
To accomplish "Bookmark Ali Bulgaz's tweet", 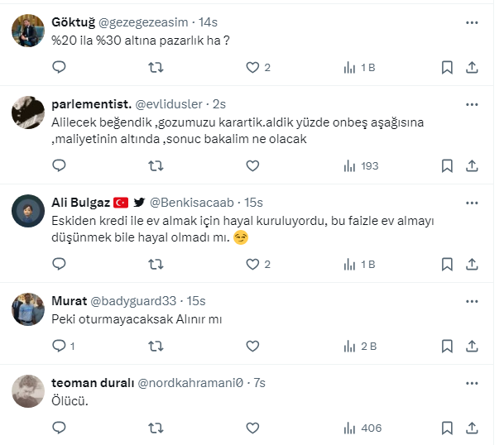I will point(447,264).
